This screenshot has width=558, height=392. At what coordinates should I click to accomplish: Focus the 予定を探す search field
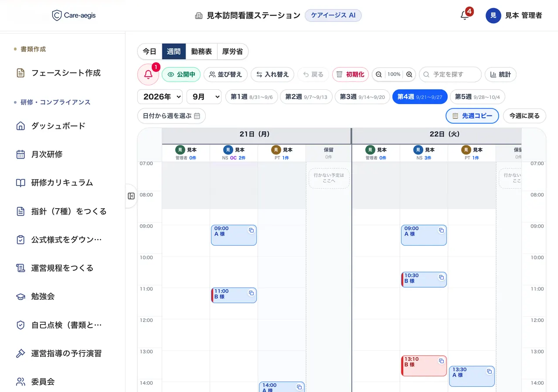(x=450, y=74)
